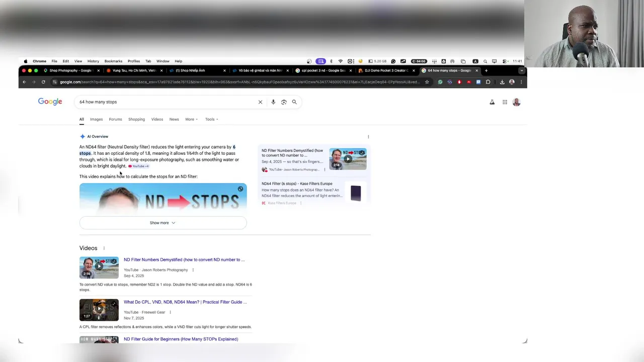Open Wi-Fi status in macOS menu bar

[340, 61]
